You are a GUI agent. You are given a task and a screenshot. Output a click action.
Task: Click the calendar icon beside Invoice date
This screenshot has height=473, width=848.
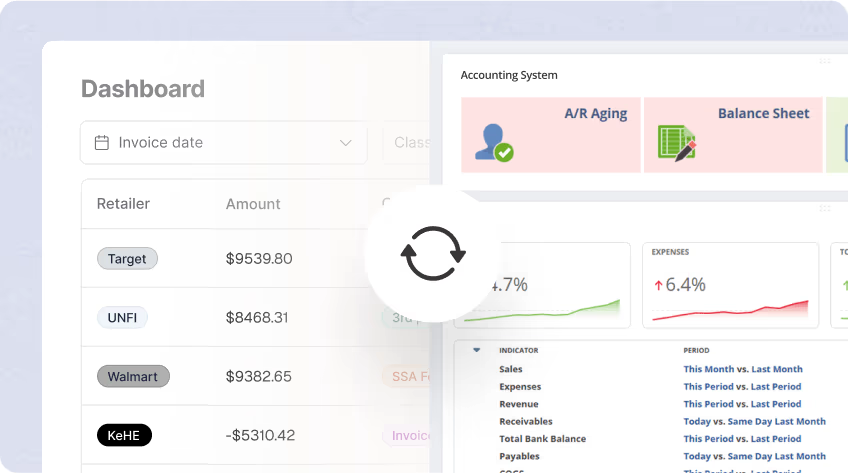102,143
